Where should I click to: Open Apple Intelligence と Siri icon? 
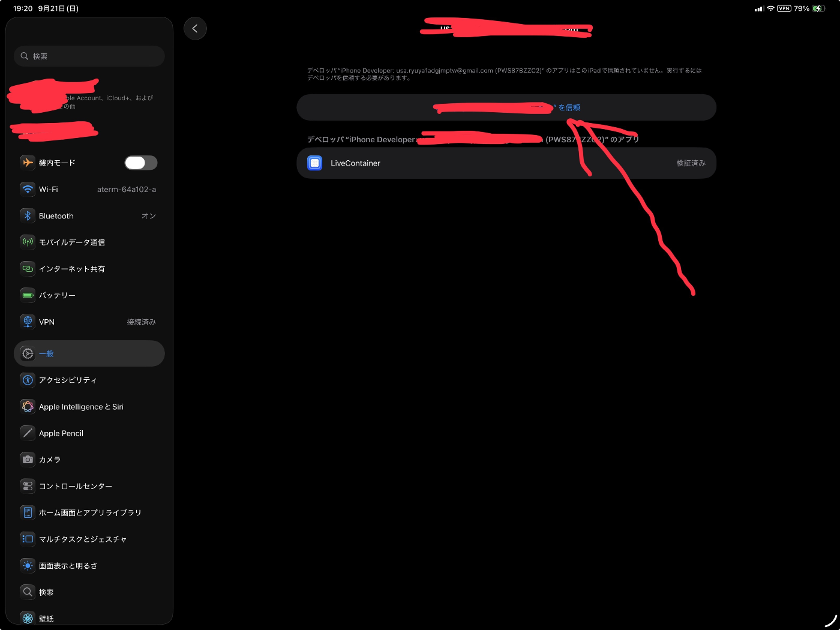pos(28,406)
